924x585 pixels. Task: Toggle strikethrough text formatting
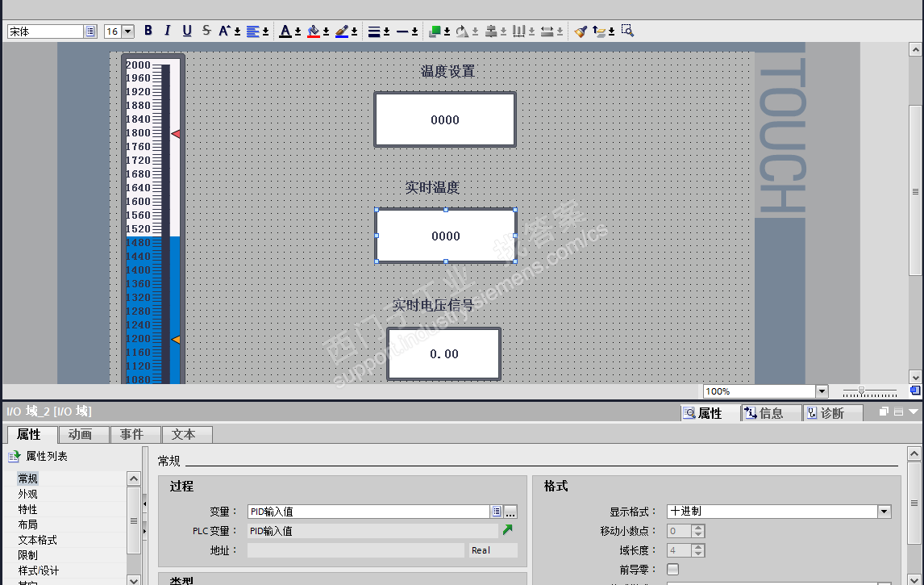pos(206,31)
